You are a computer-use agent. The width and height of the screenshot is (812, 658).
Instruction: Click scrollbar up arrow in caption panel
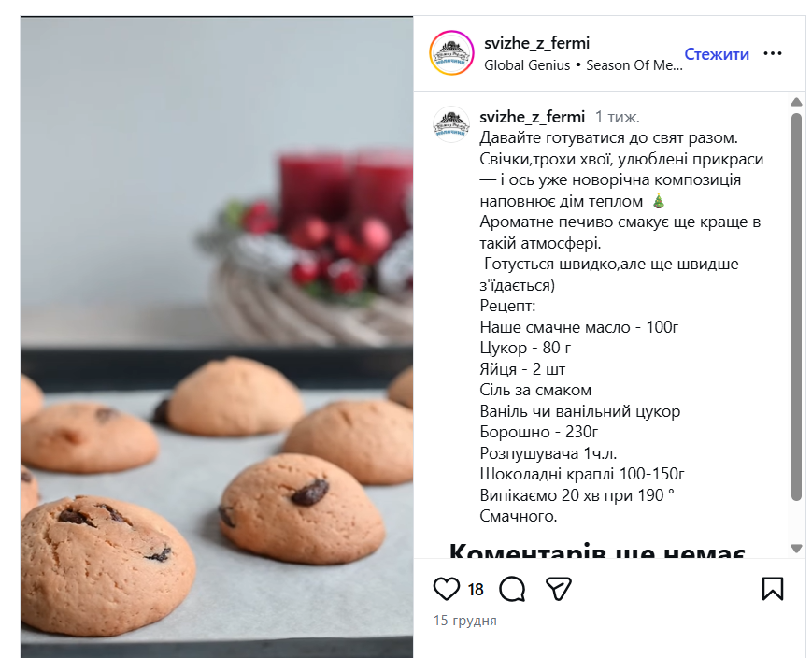coord(796,102)
